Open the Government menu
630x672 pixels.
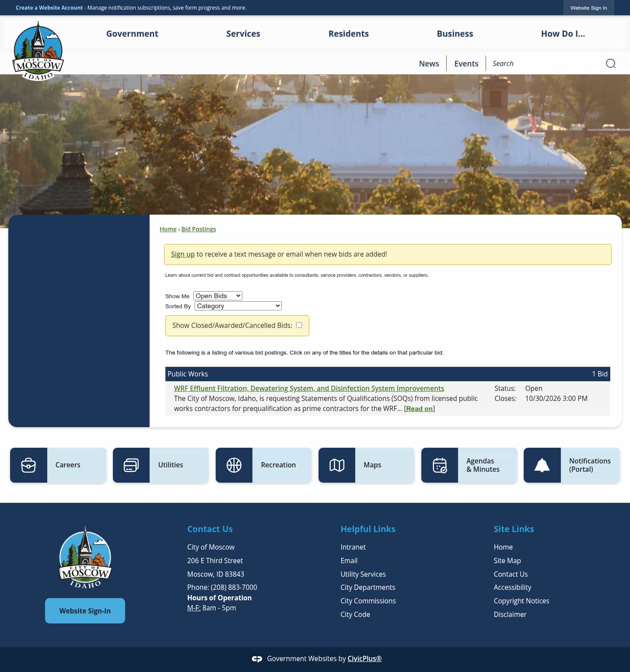click(x=132, y=34)
